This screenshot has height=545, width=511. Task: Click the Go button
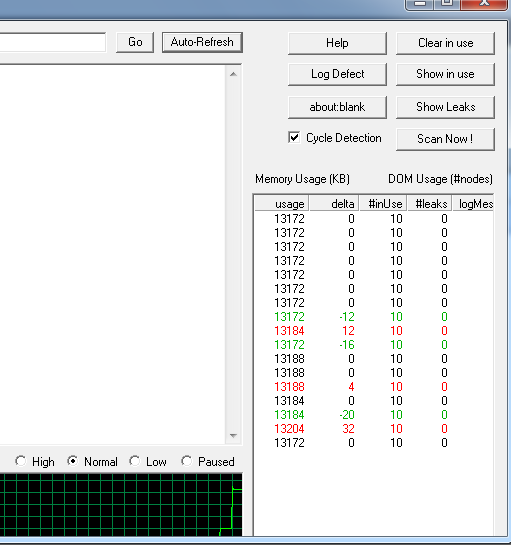click(135, 42)
